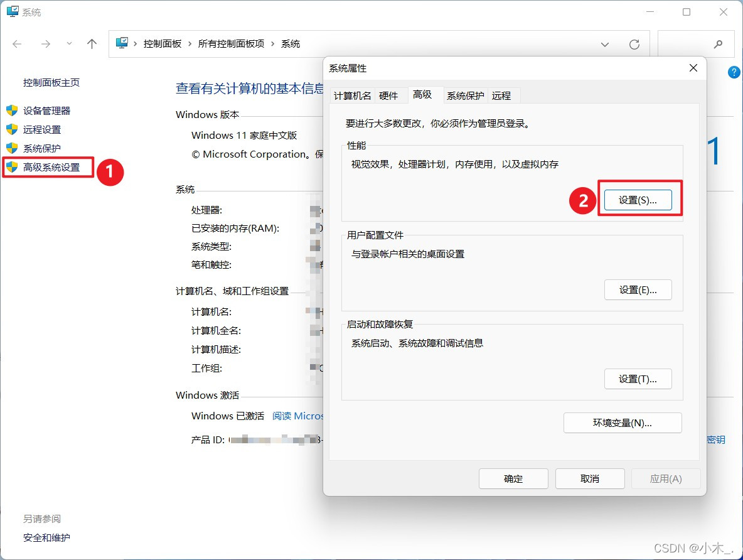
Task: Click 设置(T)... for 启动和故障恢复
Action: (638, 379)
